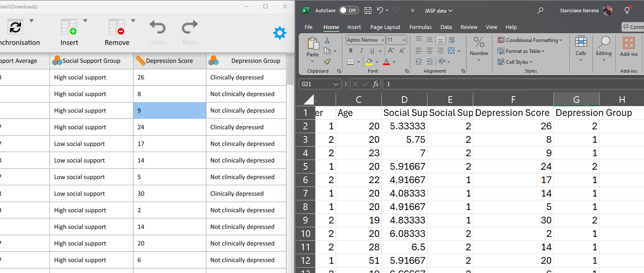Click the Format Painter brush in Excel

(327, 61)
